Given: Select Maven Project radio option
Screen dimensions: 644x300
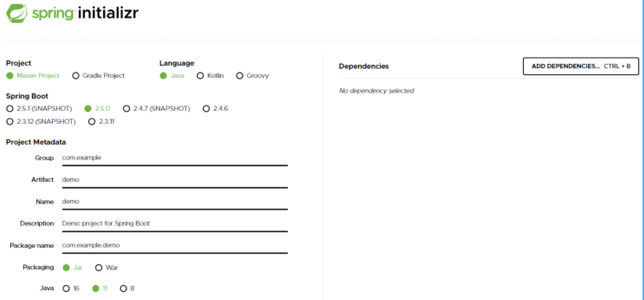Looking at the screenshot, I should [33, 76].
